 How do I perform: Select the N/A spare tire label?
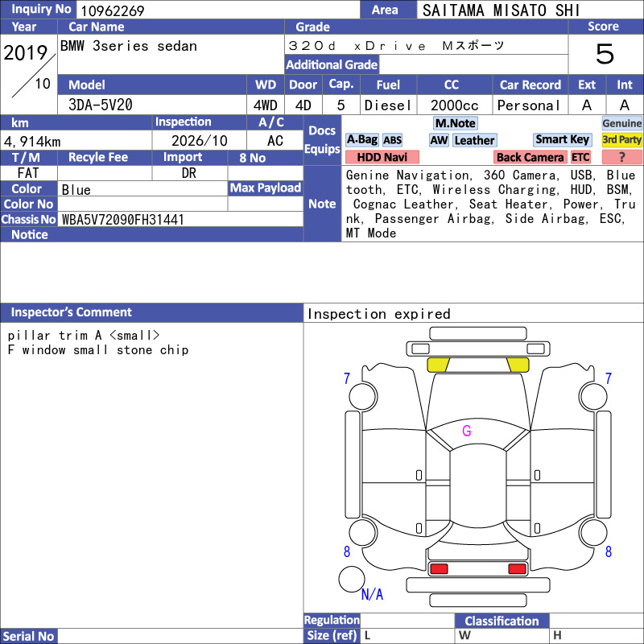click(x=372, y=594)
